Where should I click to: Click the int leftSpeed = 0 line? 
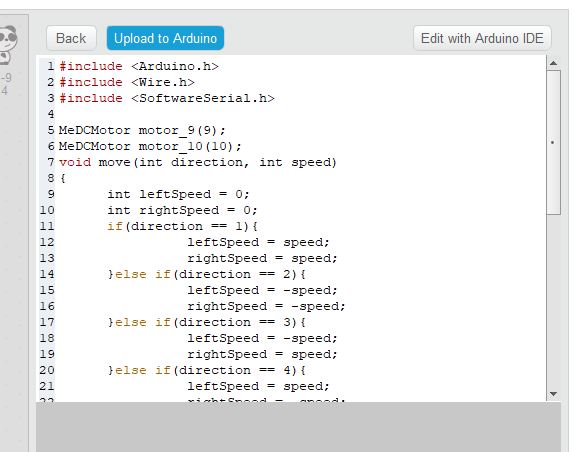tap(178, 194)
